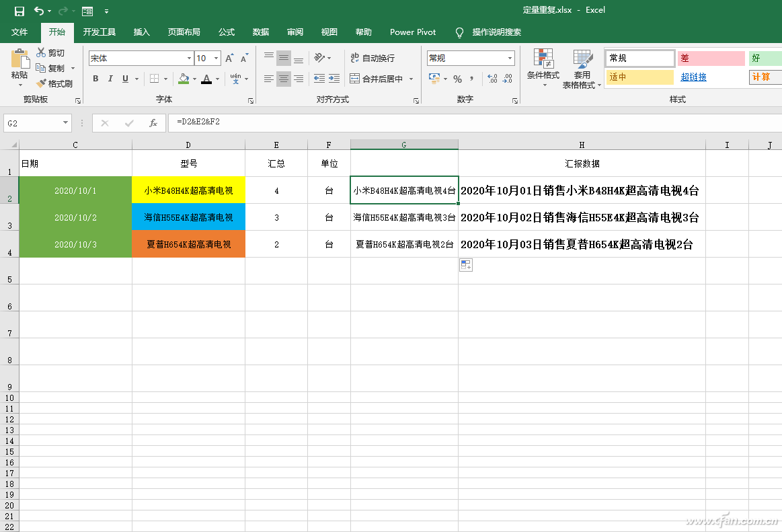Click the cancel X button in formula bar
Image resolution: width=782 pixels, height=532 pixels.
(105, 123)
